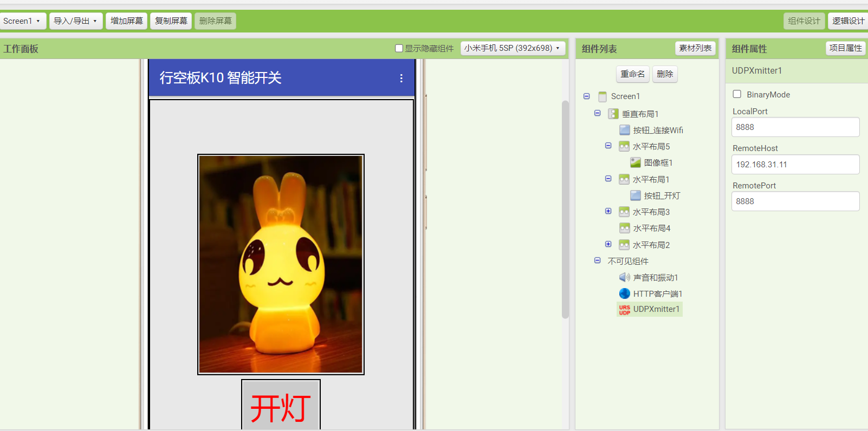
Task: Switch to 组件设计 view
Action: click(804, 21)
